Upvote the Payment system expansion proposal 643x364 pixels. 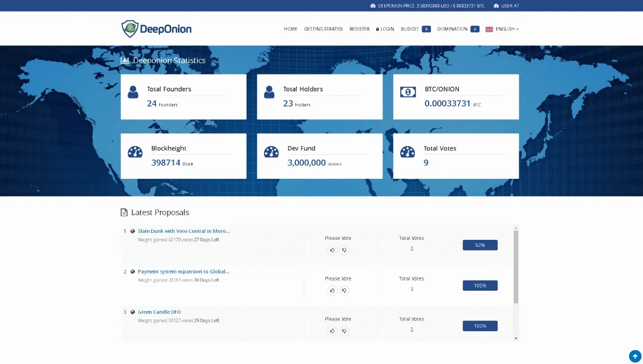pyautogui.click(x=332, y=290)
